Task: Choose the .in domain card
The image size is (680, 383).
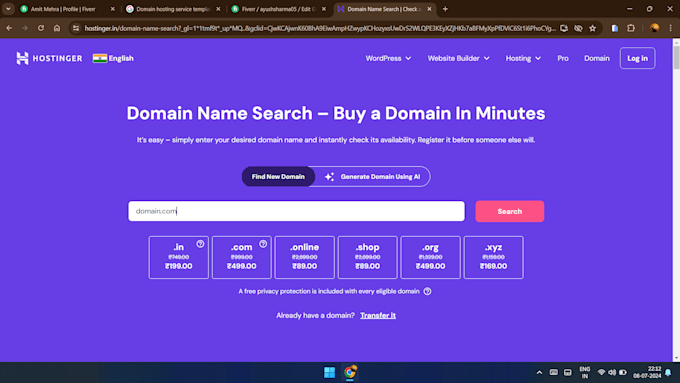Action: coord(179,257)
